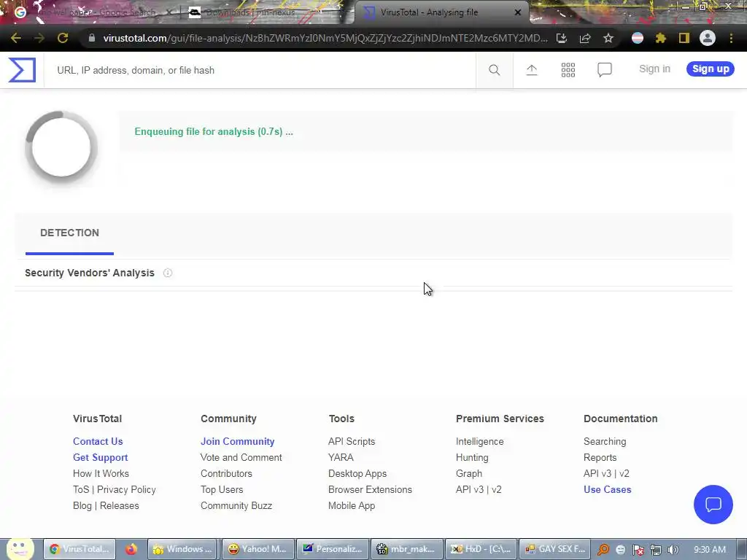The height and width of the screenshot is (560, 747).
Task: Open the Community Buzz link
Action: pyautogui.click(x=236, y=506)
